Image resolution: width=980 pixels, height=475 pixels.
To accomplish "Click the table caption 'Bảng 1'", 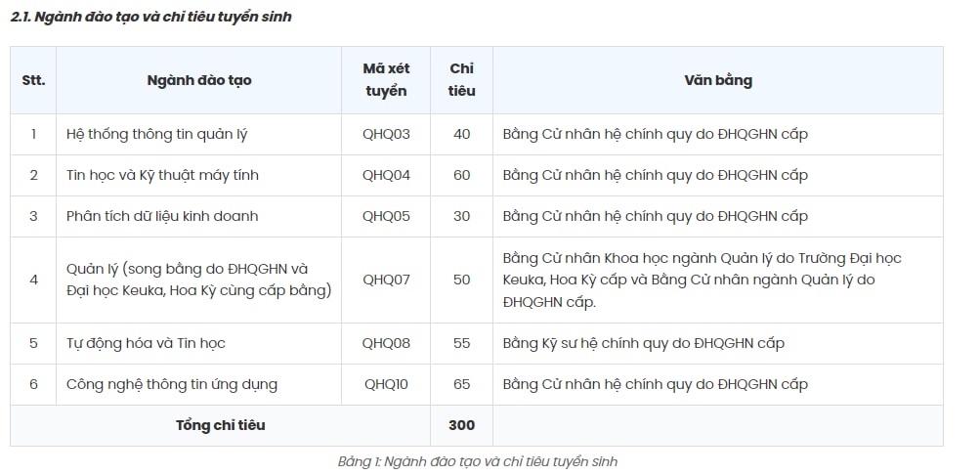I will pyautogui.click(x=477, y=462).
